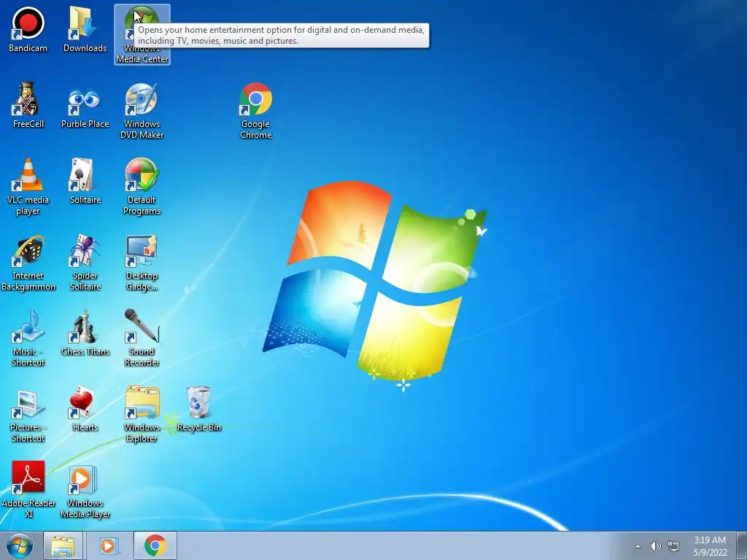The height and width of the screenshot is (560, 747).
Task: Select the Hearts game icon
Action: [85, 408]
